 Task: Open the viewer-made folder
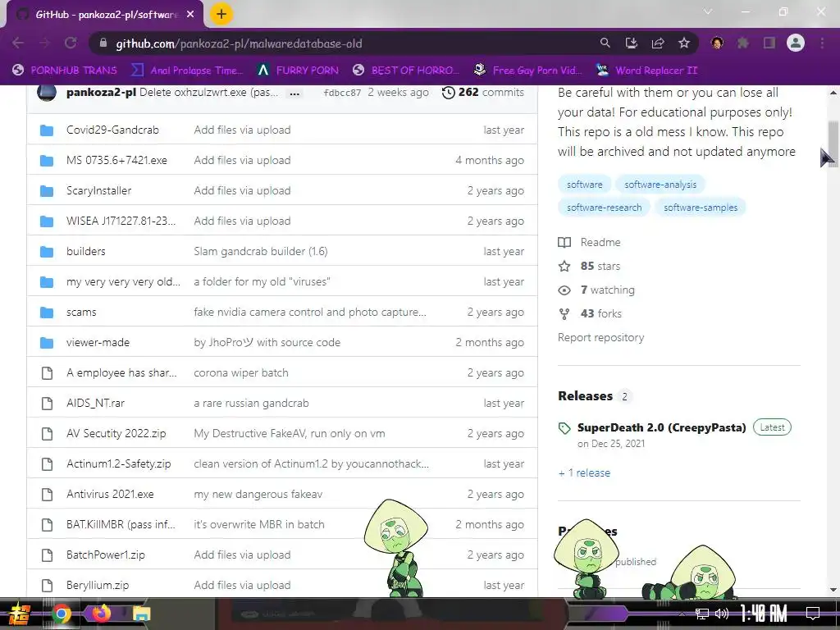pos(98,342)
